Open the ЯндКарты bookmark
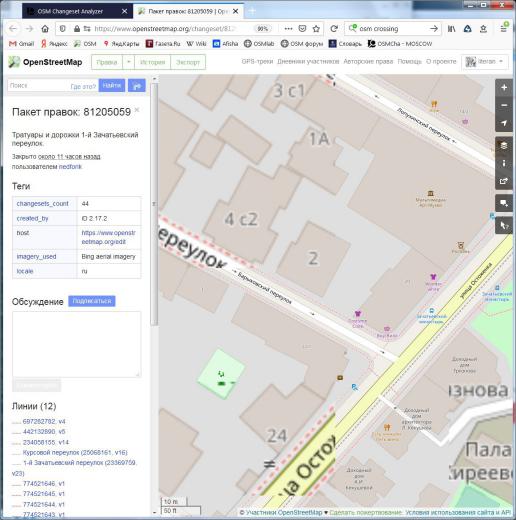Image resolution: width=516 pixels, height=520 pixels. pyautogui.click(x=121, y=44)
